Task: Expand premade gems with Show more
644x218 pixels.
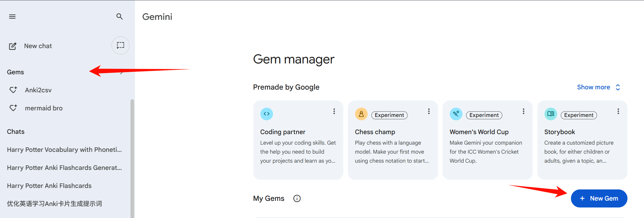Action: click(598, 87)
